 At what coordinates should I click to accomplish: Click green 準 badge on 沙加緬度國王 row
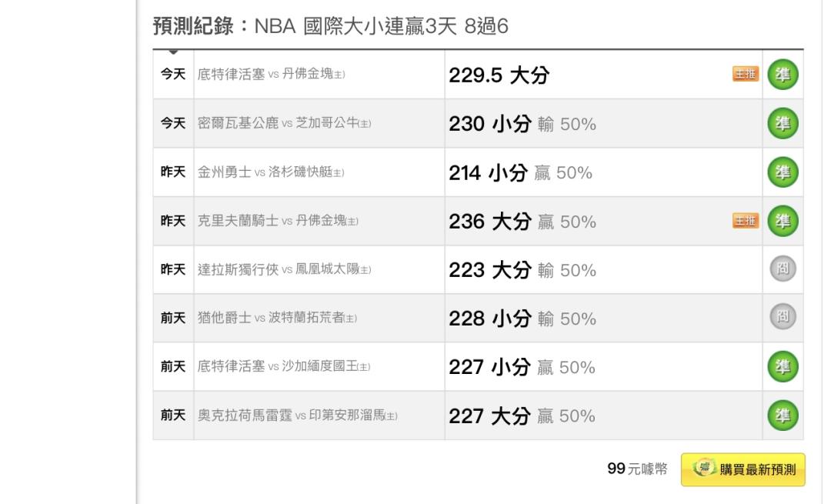(x=783, y=366)
